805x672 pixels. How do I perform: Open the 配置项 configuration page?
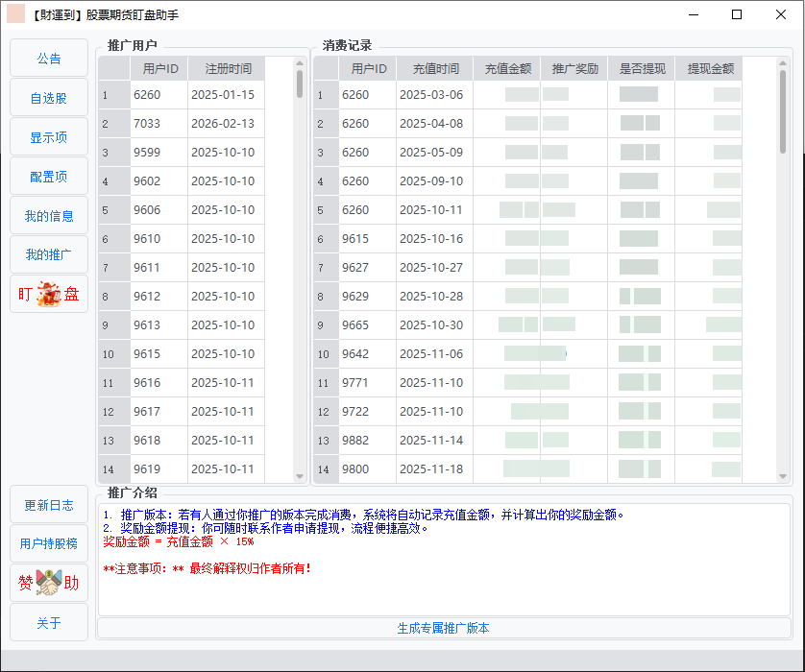point(49,177)
